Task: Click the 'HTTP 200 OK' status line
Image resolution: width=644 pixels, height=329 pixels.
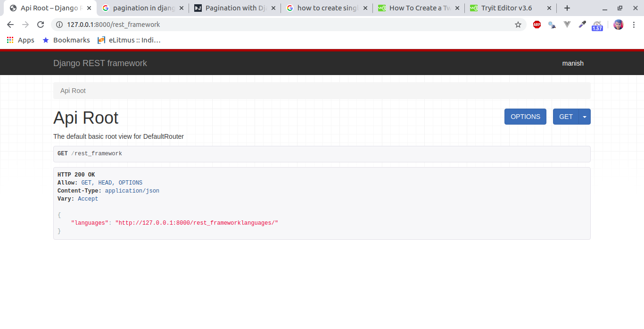Action: (76, 175)
